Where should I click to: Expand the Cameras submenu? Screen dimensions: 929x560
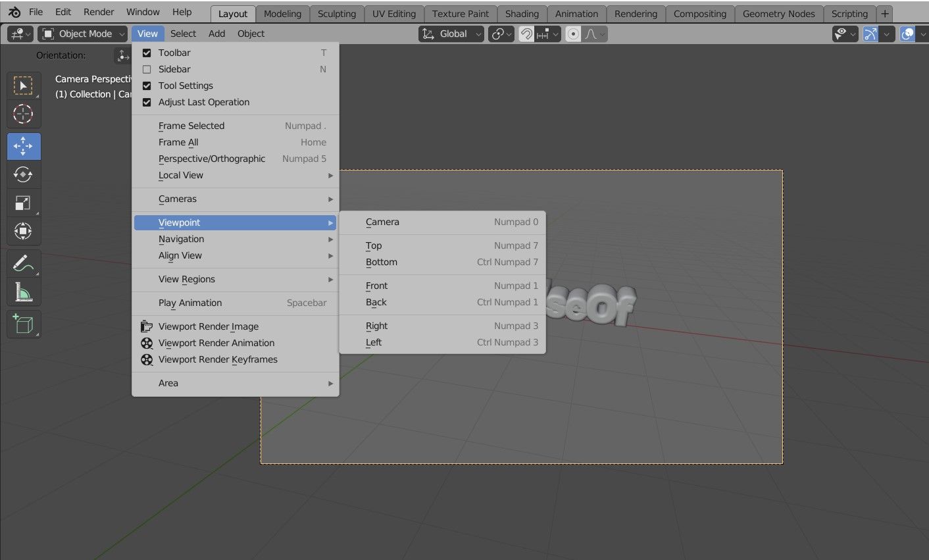click(x=236, y=199)
